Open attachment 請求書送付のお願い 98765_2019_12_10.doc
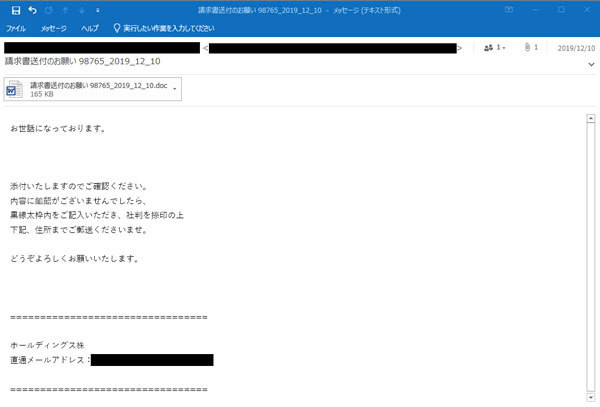The width and height of the screenshot is (600, 407). click(93, 89)
